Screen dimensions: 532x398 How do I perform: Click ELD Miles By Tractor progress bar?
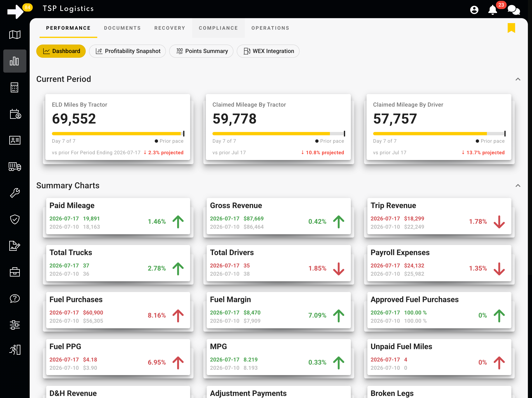click(118, 134)
